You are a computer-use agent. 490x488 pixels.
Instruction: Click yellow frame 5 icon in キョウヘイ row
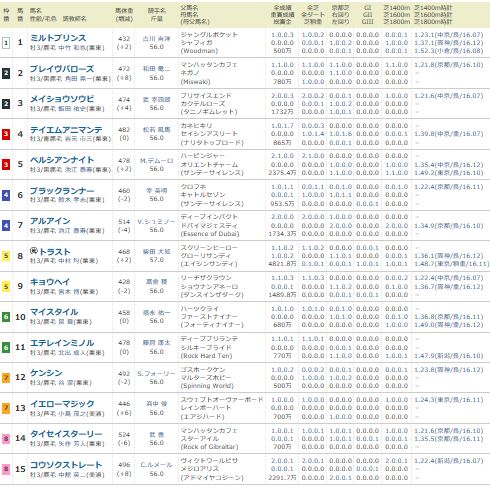click(6, 286)
